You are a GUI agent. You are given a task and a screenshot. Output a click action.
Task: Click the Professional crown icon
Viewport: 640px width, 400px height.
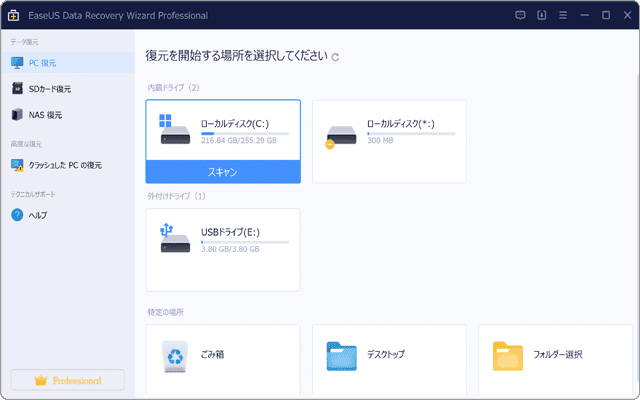coord(40,380)
